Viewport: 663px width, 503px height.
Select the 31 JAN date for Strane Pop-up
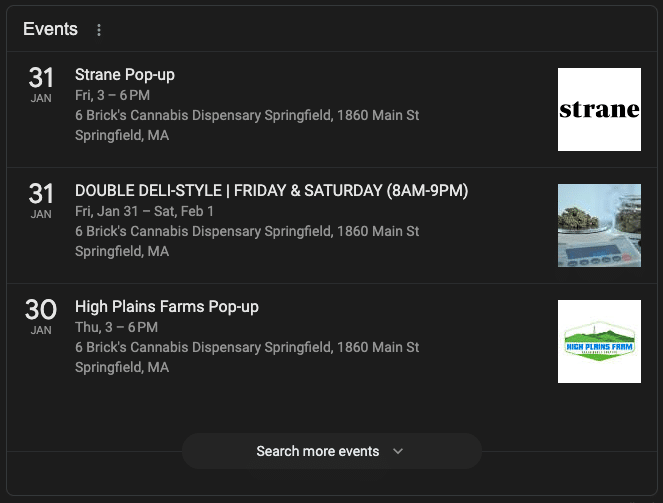pos(41,85)
